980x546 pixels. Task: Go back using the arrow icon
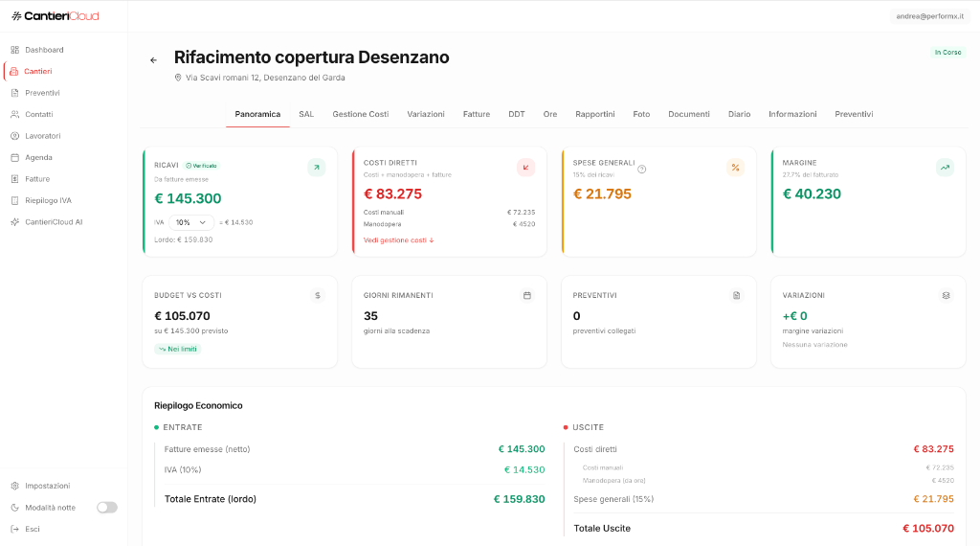[153, 60]
